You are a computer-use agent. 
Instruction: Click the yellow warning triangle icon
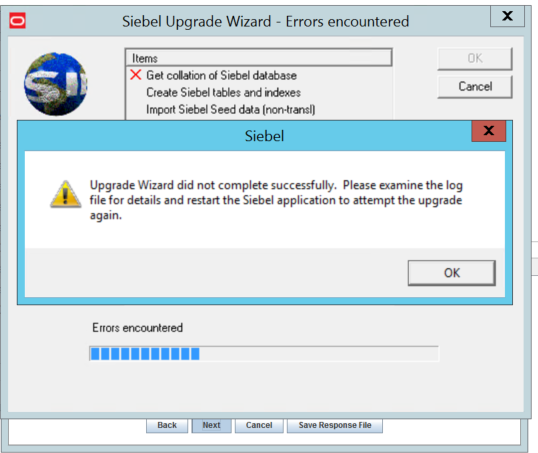pyautogui.click(x=66, y=194)
